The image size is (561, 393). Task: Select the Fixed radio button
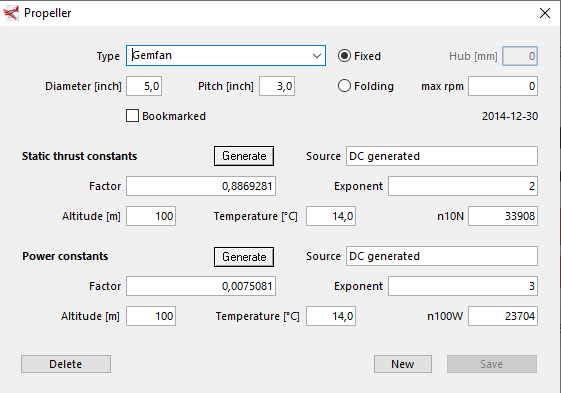click(x=344, y=56)
